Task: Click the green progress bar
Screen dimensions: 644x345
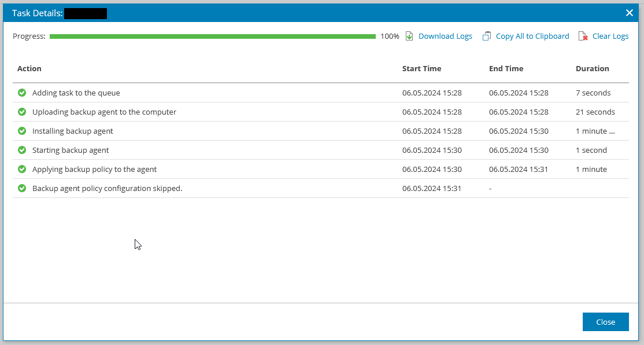Action: tap(214, 36)
